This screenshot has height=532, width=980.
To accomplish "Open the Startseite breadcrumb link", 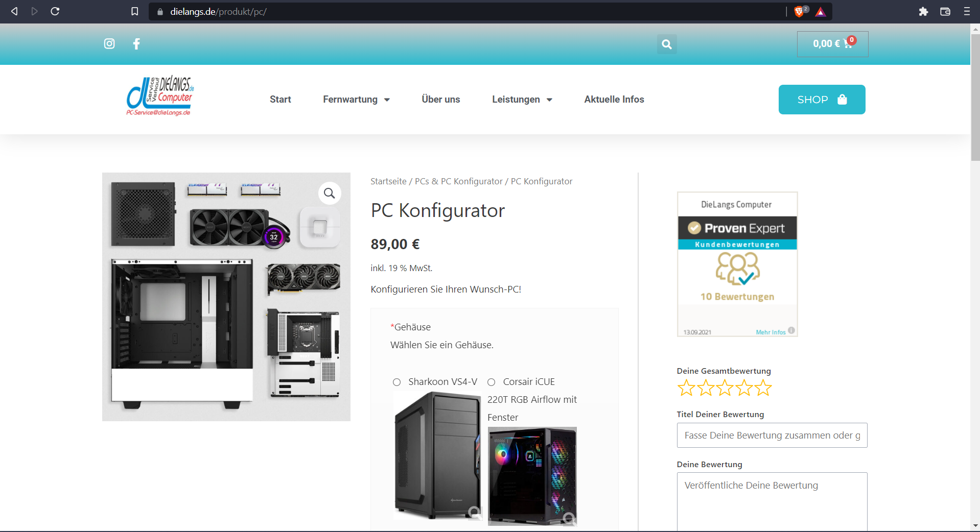I will tap(388, 181).
